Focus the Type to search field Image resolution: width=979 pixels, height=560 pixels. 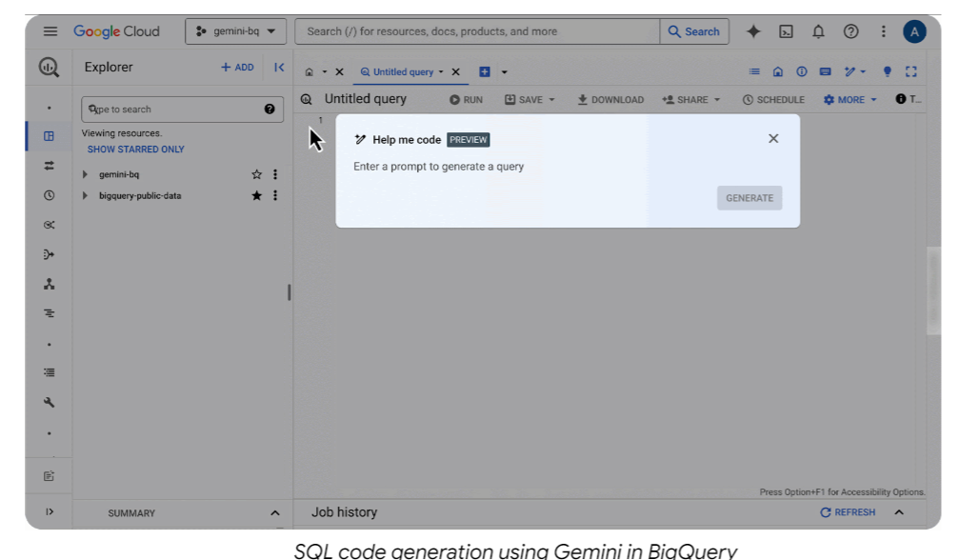182,110
